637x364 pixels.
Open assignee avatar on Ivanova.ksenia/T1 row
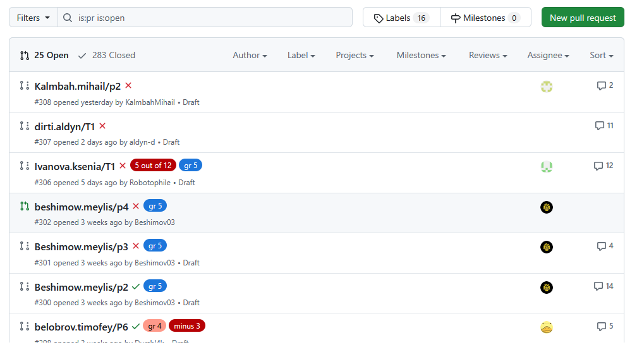547,167
